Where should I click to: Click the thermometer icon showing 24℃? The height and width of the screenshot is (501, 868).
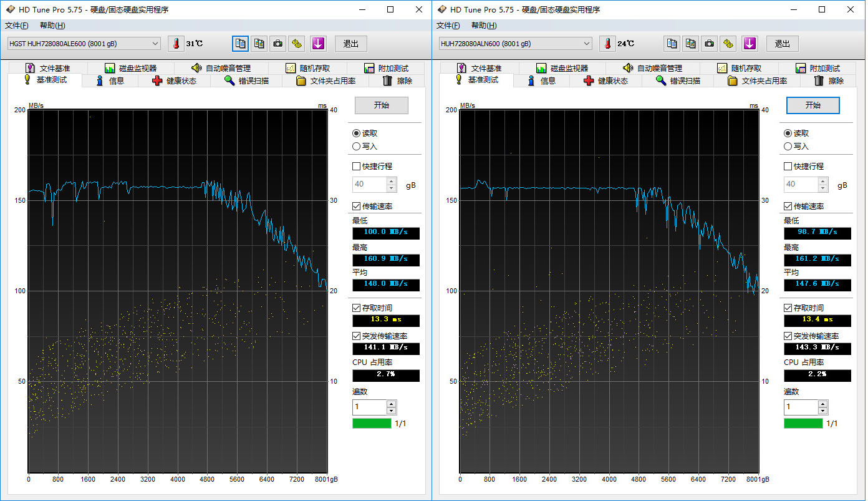point(608,44)
